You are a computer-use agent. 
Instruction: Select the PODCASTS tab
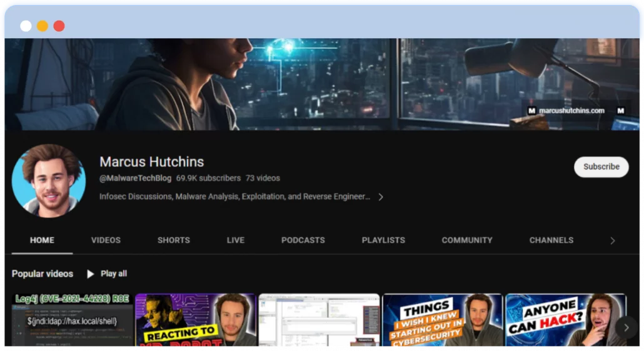click(x=303, y=240)
